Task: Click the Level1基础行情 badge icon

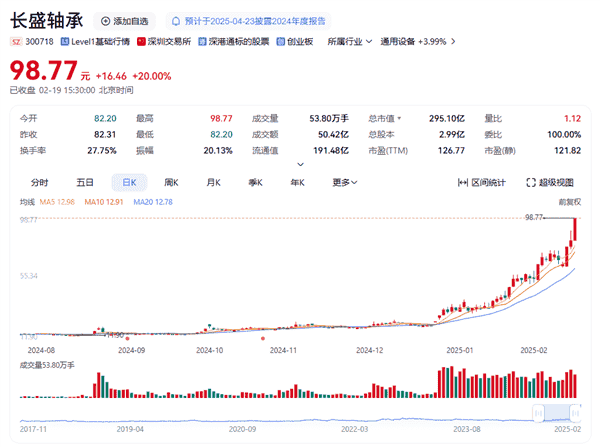Action: pos(65,42)
